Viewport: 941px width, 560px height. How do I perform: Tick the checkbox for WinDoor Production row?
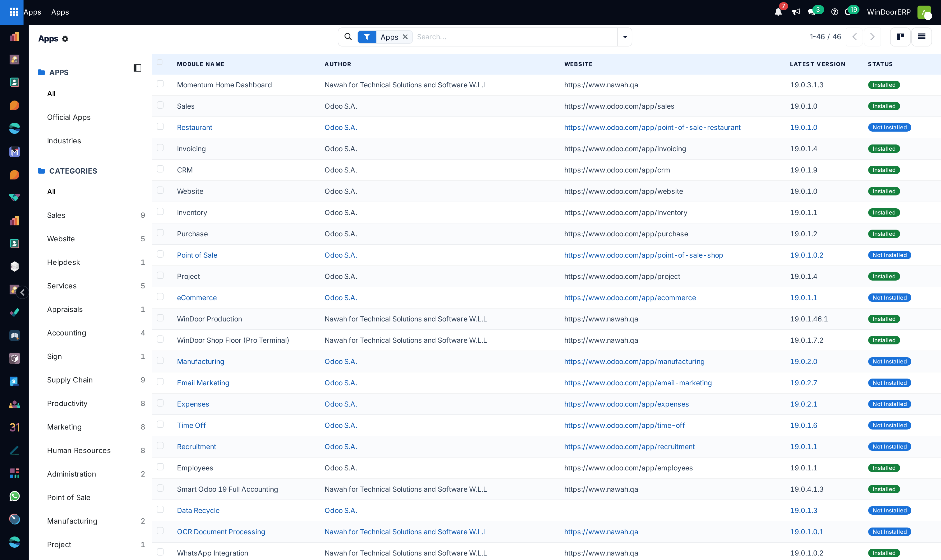160,318
